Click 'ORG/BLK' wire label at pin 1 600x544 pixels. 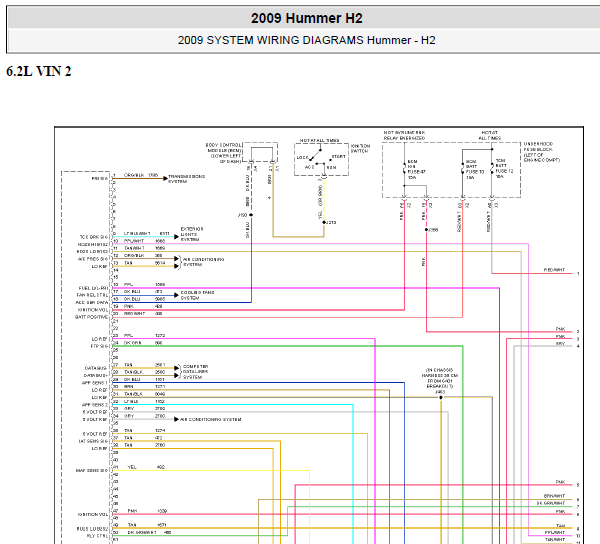pyautogui.click(x=134, y=175)
